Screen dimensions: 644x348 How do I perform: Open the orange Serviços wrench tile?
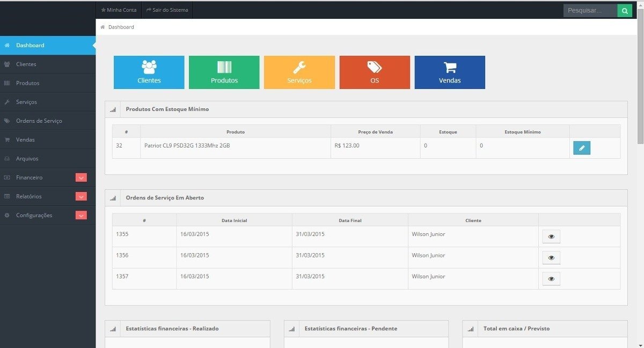[299, 72]
